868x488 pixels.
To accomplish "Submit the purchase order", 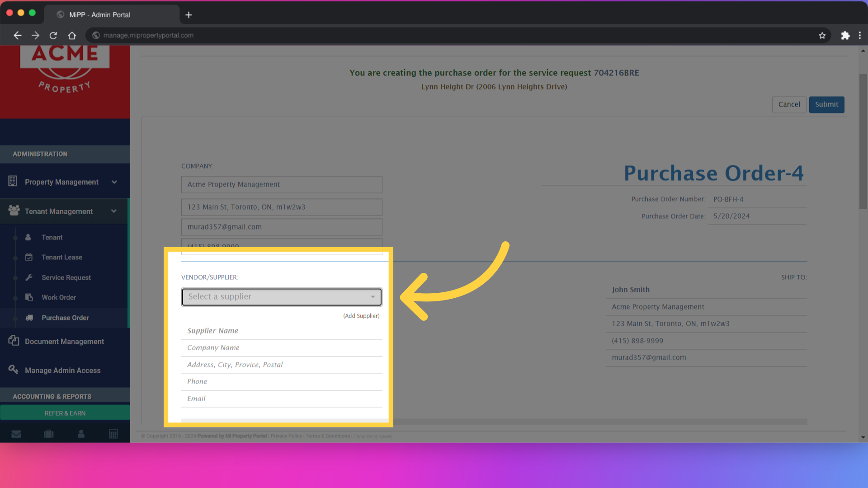I will (826, 104).
